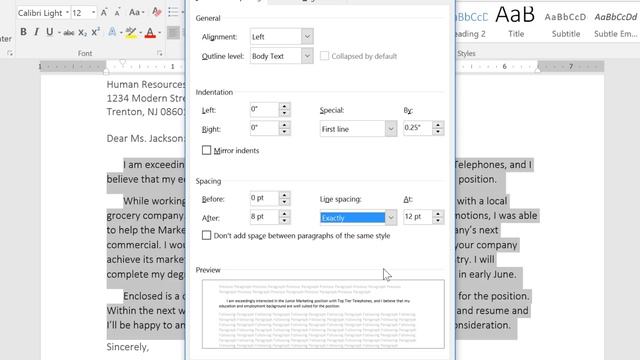Decrease Right indentation with down arrow
The height and width of the screenshot is (360, 640).
click(284, 132)
